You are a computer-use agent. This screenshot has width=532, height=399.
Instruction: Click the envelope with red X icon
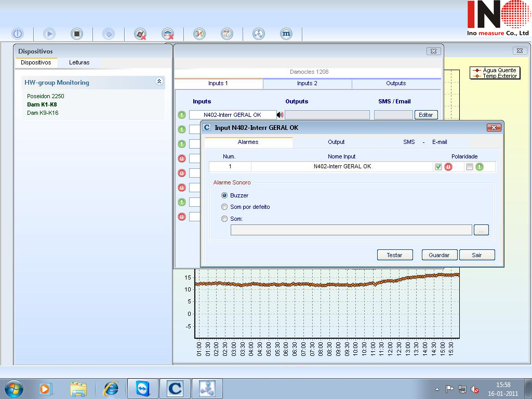coord(167,34)
